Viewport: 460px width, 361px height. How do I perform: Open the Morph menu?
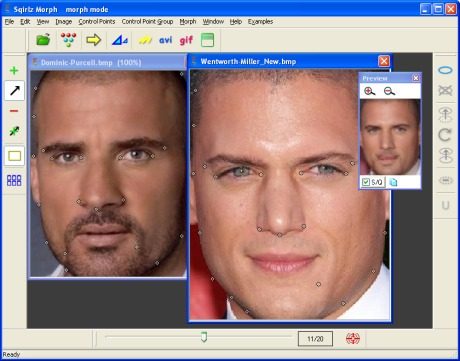click(x=188, y=22)
